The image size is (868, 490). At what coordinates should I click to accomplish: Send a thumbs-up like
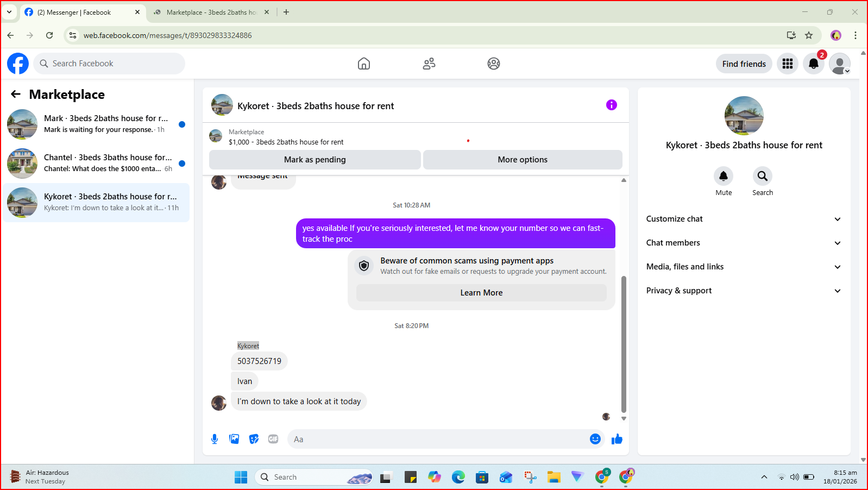pyautogui.click(x=617, y=439)
